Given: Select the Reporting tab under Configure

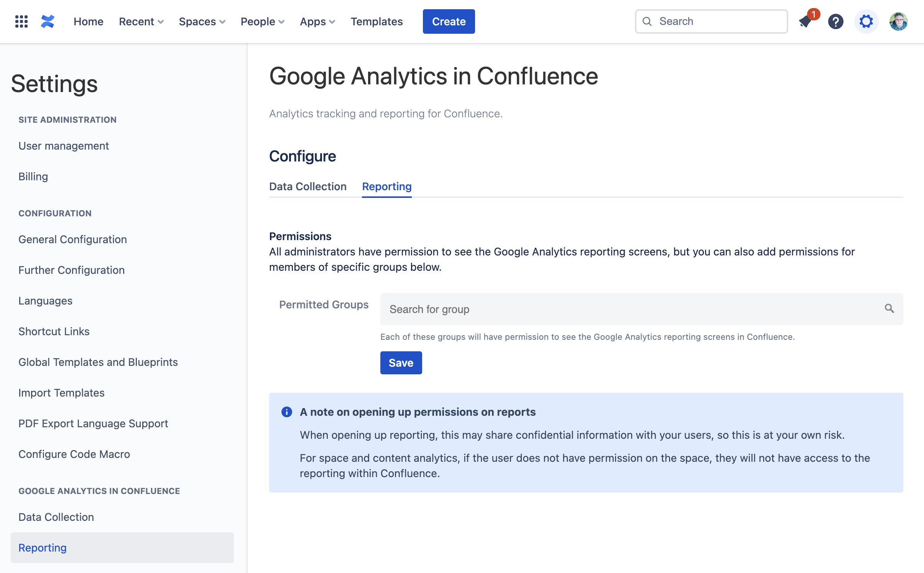Looking at the screenshot, I should (x=386, y=186).
